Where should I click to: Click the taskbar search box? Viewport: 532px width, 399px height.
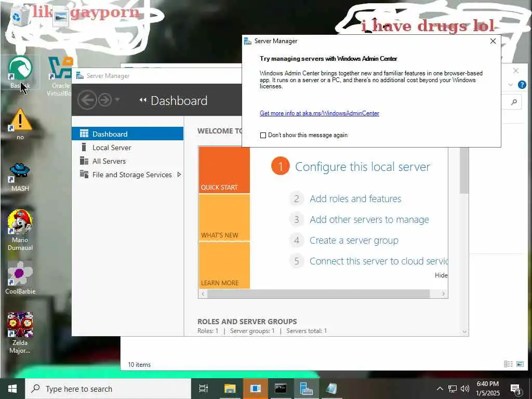click(108, 389)
